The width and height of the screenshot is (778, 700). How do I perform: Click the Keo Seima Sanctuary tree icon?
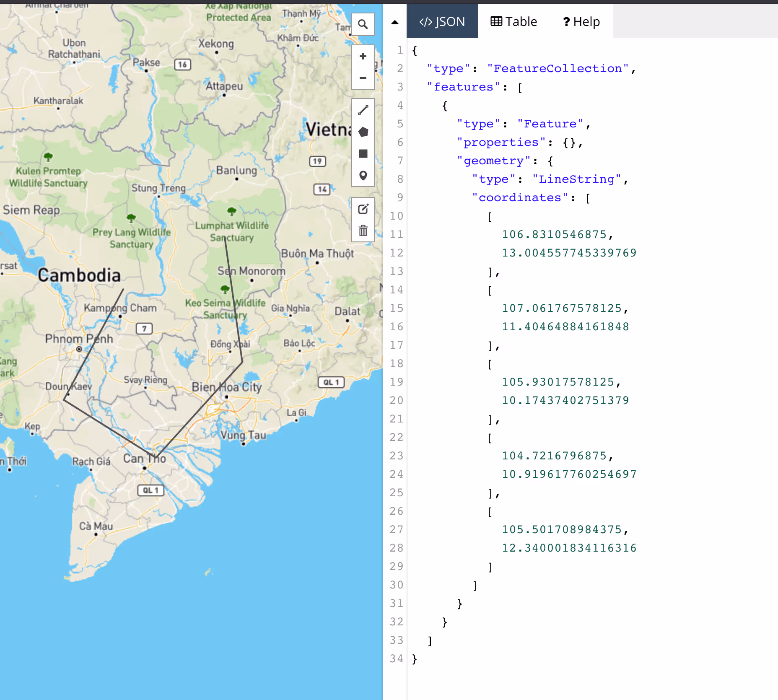pyautogui.click(x=225, y=289)
